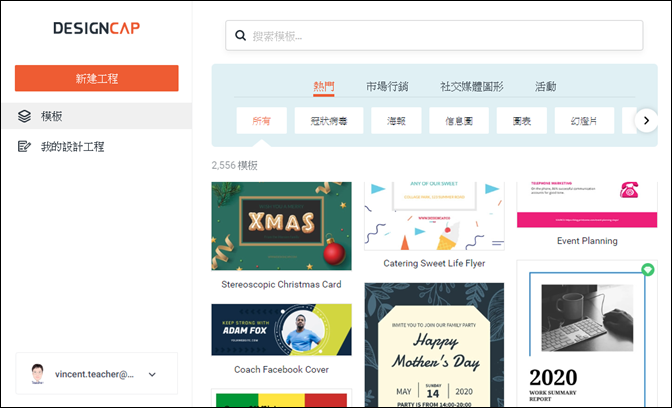Click the Catering Sweet Life Flyer title
Screen dimensions: 672x408
tap(434, 263)
